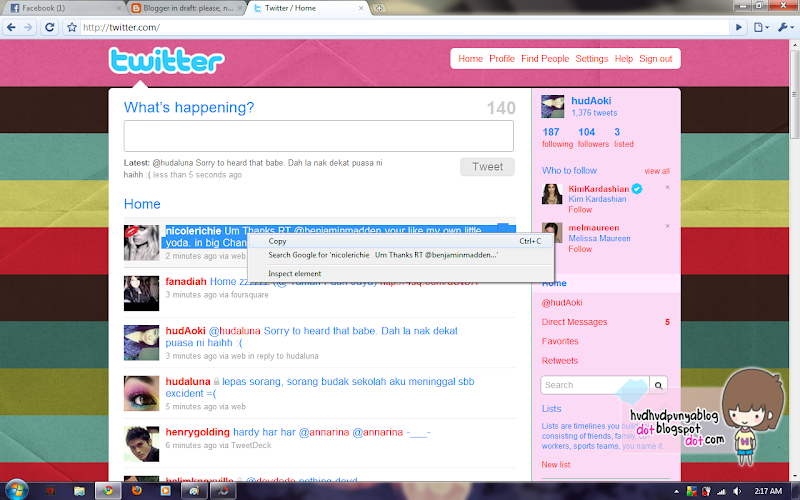800x500 pixels.
Task: Reload the page with the refresh icon
Action: 49,27
